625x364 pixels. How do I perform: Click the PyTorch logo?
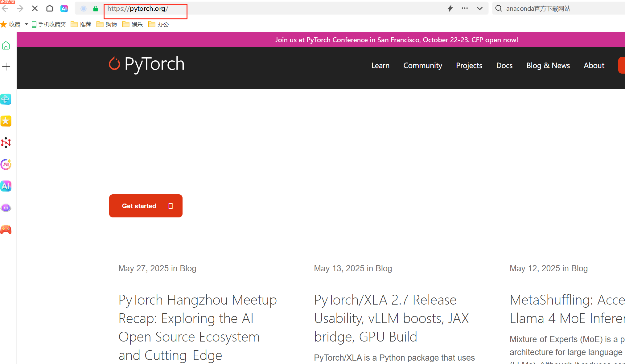(146, 64)
